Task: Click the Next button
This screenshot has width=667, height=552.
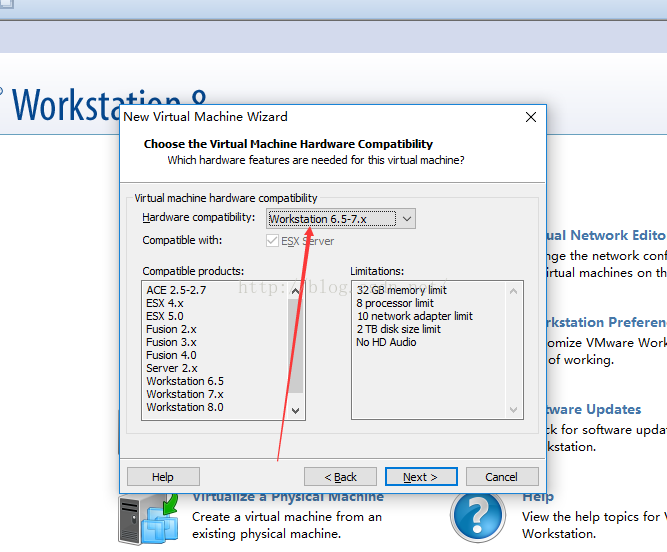Action: [x=421, y=477]
